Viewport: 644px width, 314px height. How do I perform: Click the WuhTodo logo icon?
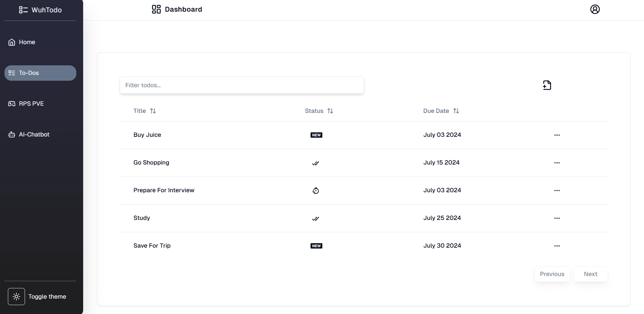tap(23, 10)
